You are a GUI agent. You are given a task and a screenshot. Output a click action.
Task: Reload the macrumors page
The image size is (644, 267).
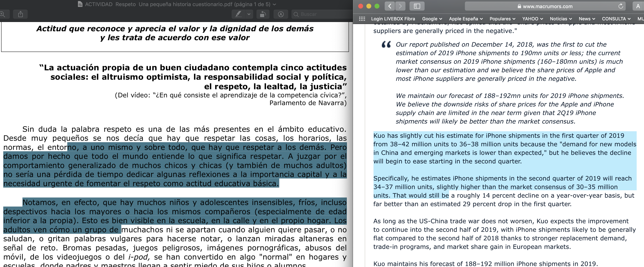[x=621, y=6]
